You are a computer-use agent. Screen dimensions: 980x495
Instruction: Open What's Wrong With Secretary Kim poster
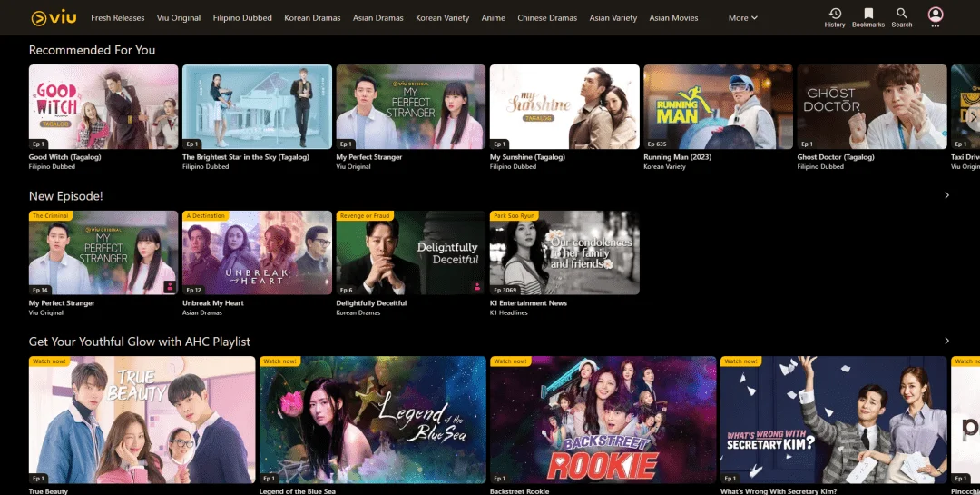pyautogui.click(x=834, y=420)
